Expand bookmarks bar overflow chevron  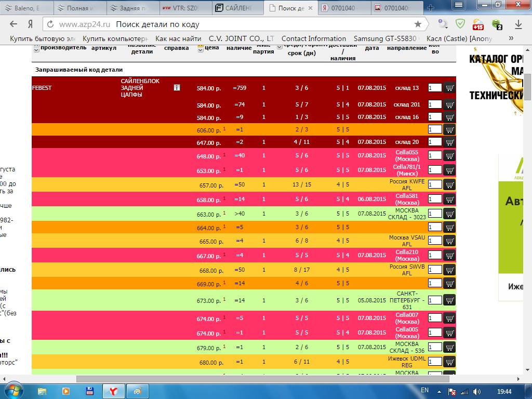point(511,38)
